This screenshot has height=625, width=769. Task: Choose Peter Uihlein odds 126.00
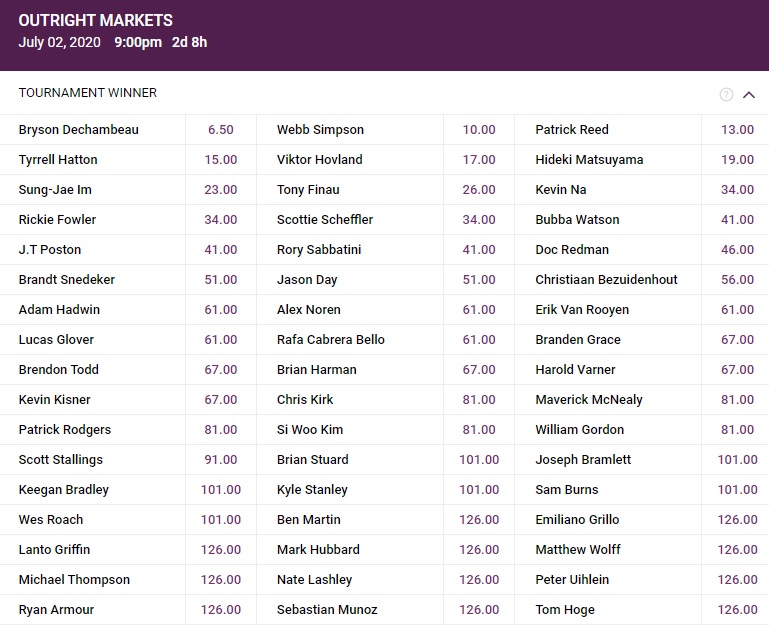click(x=737, y=579)
